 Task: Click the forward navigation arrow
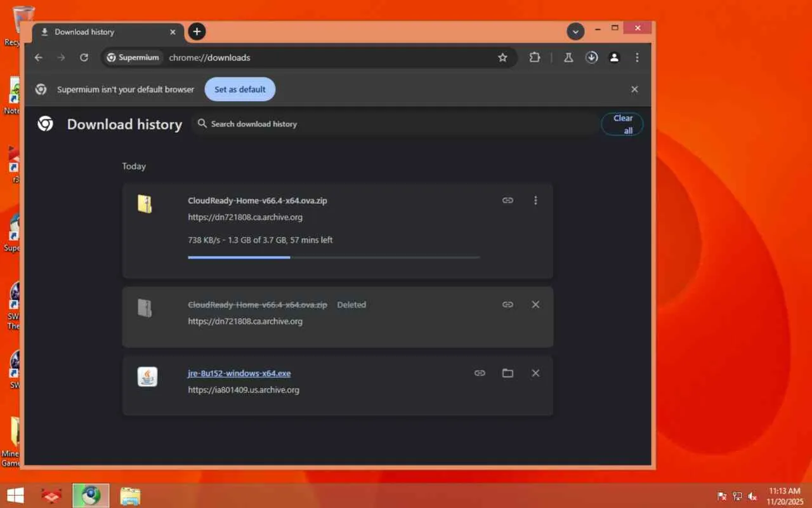pyautogui.click(x=61, y=57)
